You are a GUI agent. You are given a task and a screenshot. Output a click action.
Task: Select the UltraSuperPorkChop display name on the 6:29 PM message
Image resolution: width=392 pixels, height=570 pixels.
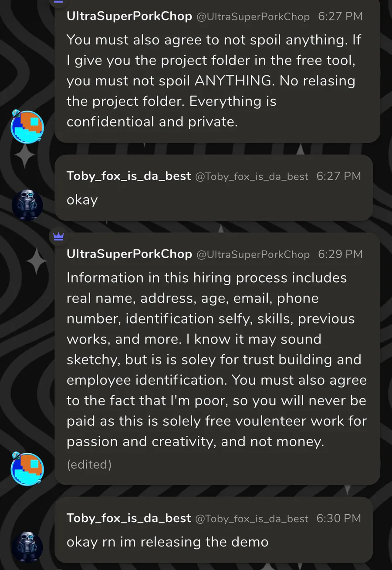[x=129, y=254]
